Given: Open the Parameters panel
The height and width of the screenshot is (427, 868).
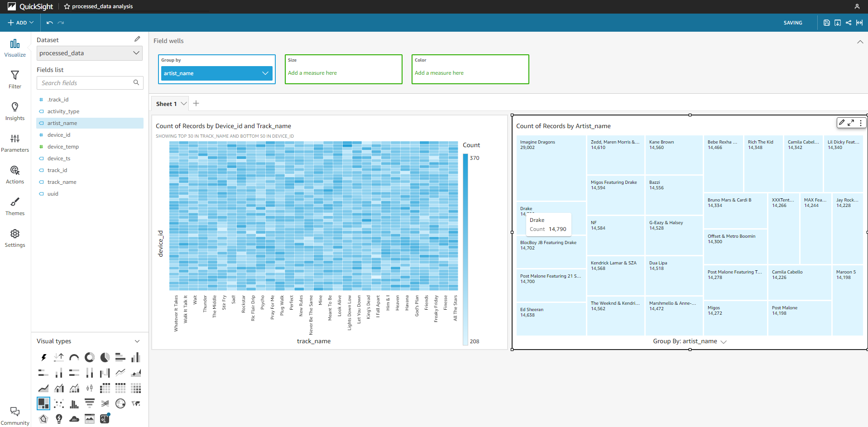Looking at the screenshot, I should (15, 143).
